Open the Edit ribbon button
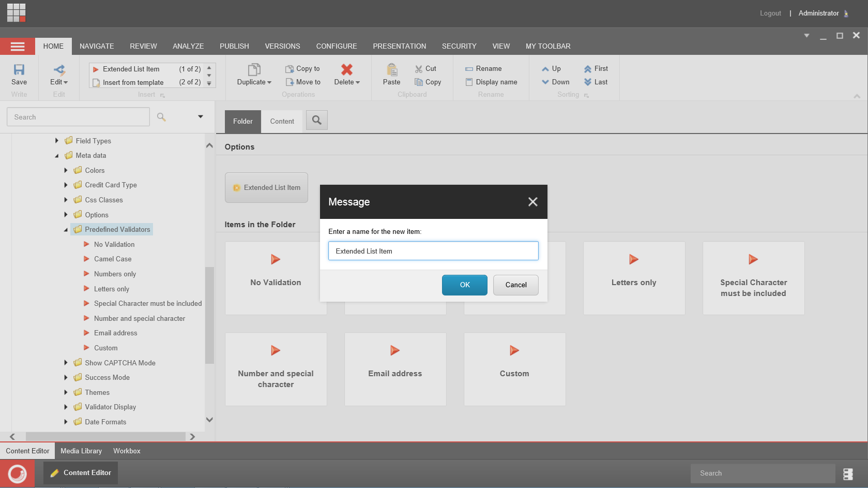This screenshot has height=488, width=868. click(59, 75)
